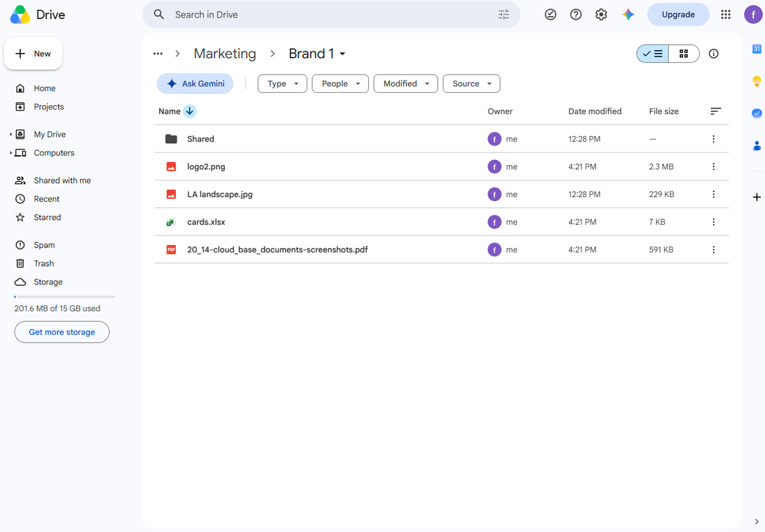Viewport: 765px width, 532px height.
Task: Open the Modified filter dropdown
Action: tap(406, 84)
